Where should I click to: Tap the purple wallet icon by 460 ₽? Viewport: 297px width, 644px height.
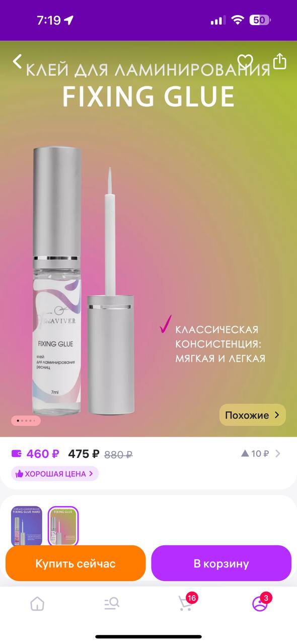pos(17,453)
